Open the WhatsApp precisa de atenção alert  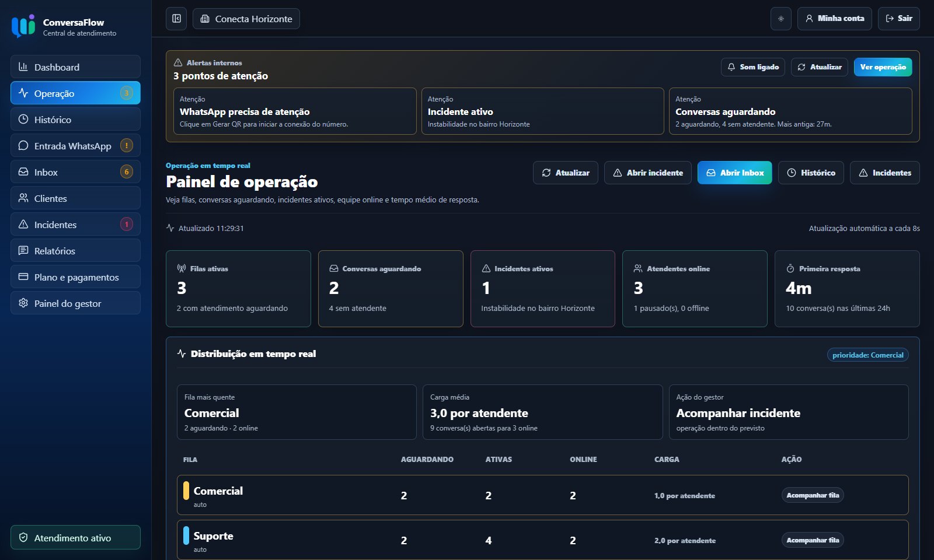(x=295, y=111)
